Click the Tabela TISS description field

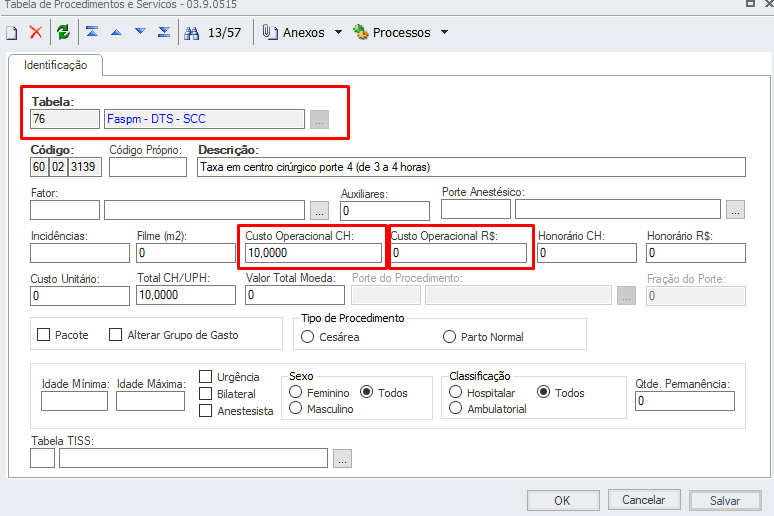click(194, 458)
